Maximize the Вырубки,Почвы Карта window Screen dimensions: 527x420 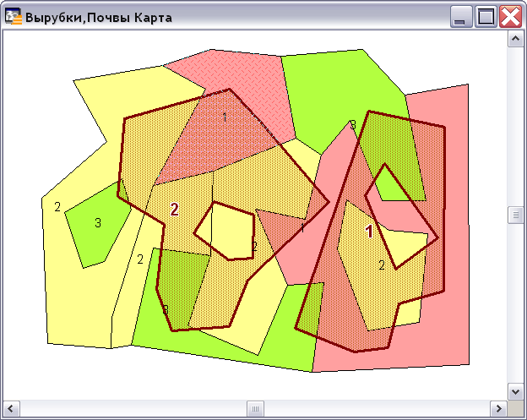[486, 16]
